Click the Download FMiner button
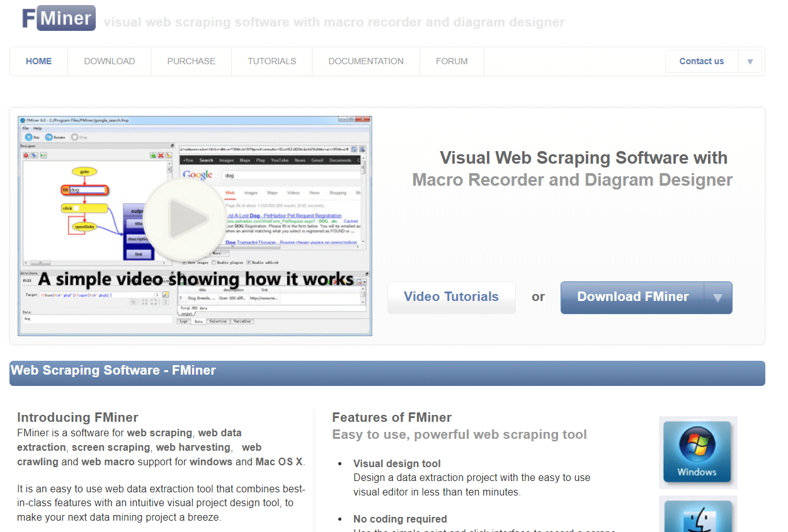The image size is (788, 532). tap(632, 297)
